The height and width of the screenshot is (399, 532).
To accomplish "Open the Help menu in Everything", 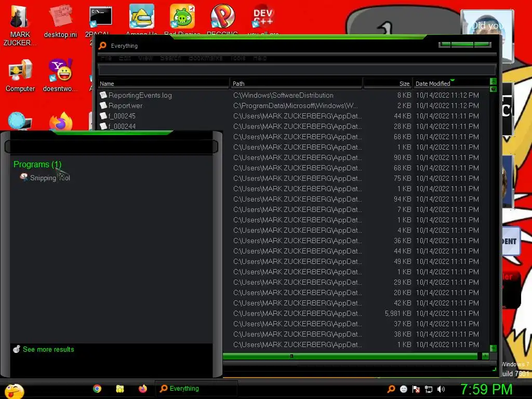I will coord(260,58).
